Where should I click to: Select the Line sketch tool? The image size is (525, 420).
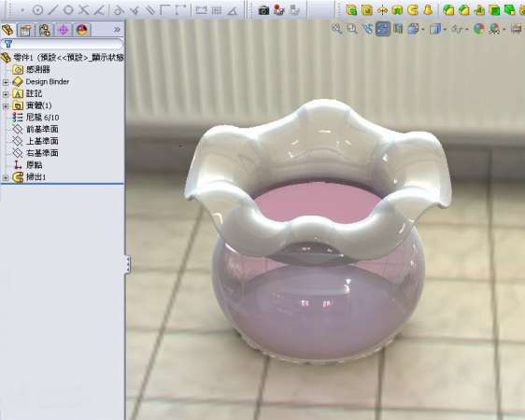click(52, 9)
